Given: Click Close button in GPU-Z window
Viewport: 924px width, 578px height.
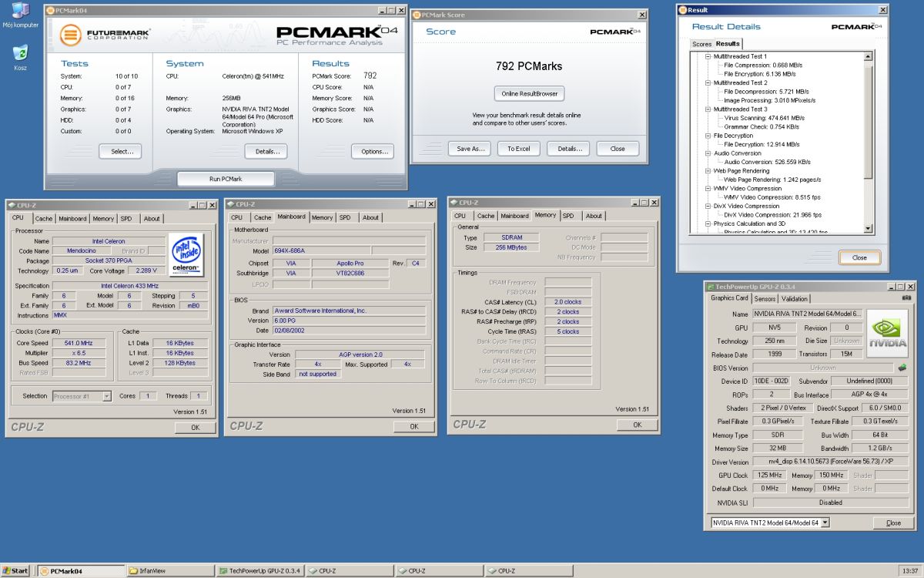Looking at the screenshot, I should (893, 523).
